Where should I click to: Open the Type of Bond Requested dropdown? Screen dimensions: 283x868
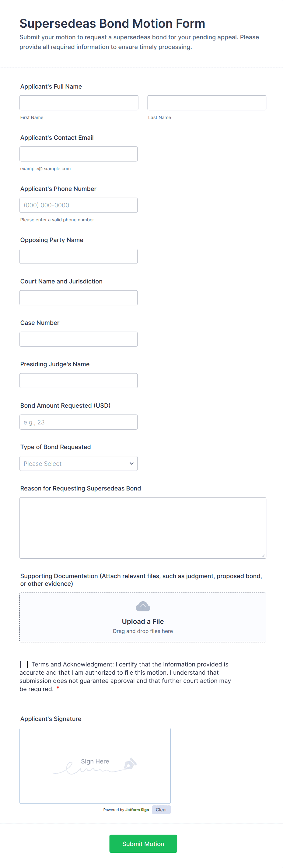click(x=79, y=463)
